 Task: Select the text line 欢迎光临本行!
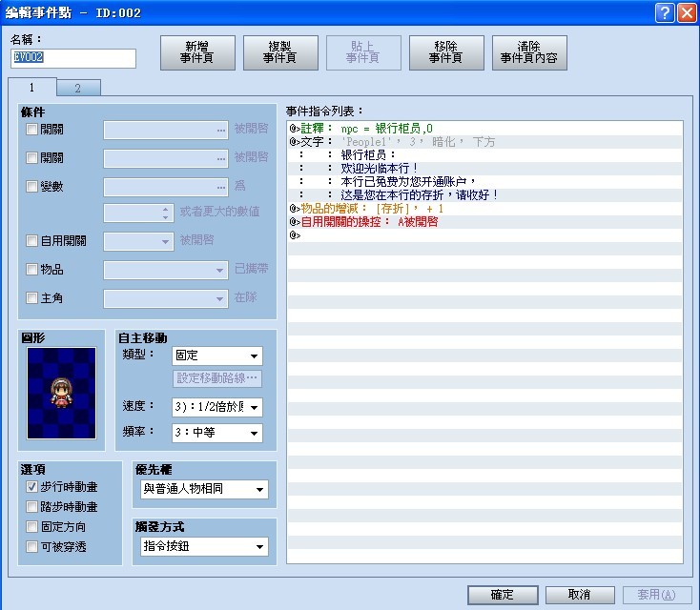[484, 169]
